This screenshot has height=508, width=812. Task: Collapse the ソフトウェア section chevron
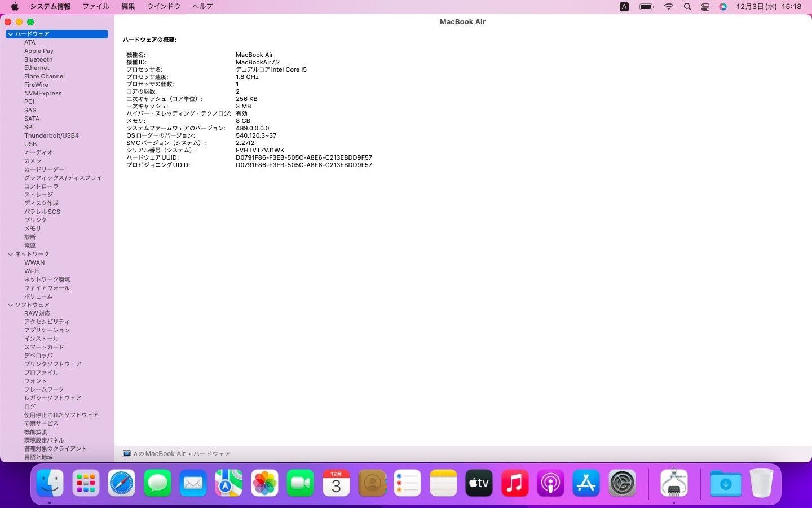pyautogui.click(x=10, y=305)
